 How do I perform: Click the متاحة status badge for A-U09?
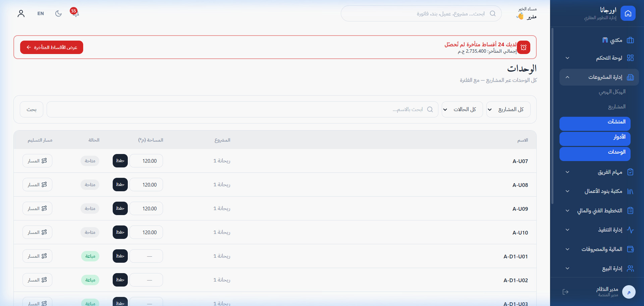pos(90,208)
